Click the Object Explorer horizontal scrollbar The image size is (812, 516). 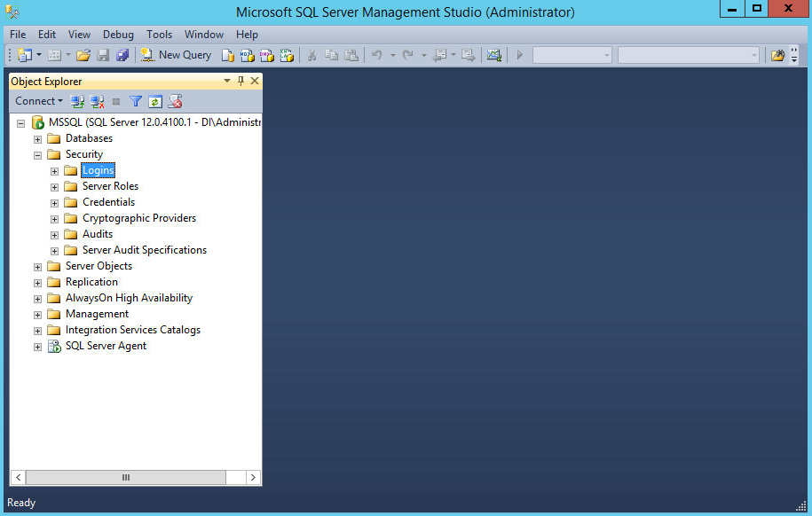click(125, 477)
